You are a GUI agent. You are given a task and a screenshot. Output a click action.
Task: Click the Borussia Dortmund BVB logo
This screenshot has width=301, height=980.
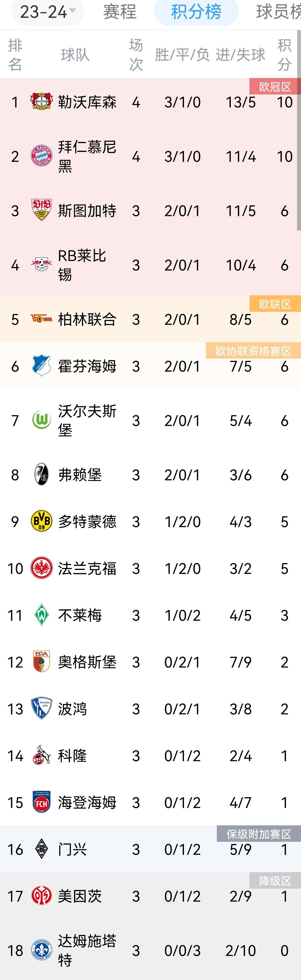(42, 521)
